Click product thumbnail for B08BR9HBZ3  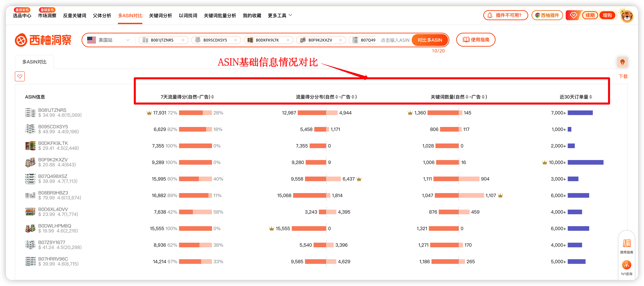point(30,195)
